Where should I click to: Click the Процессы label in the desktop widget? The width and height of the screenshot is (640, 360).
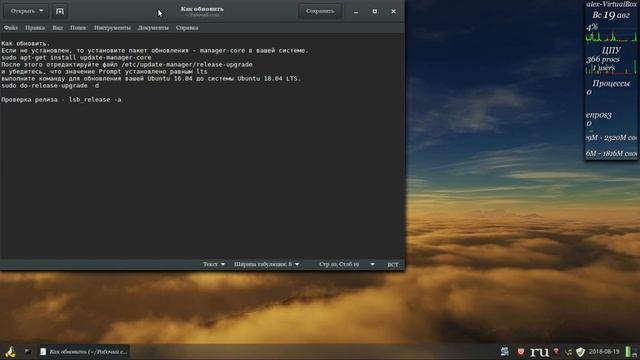(611, 83)
